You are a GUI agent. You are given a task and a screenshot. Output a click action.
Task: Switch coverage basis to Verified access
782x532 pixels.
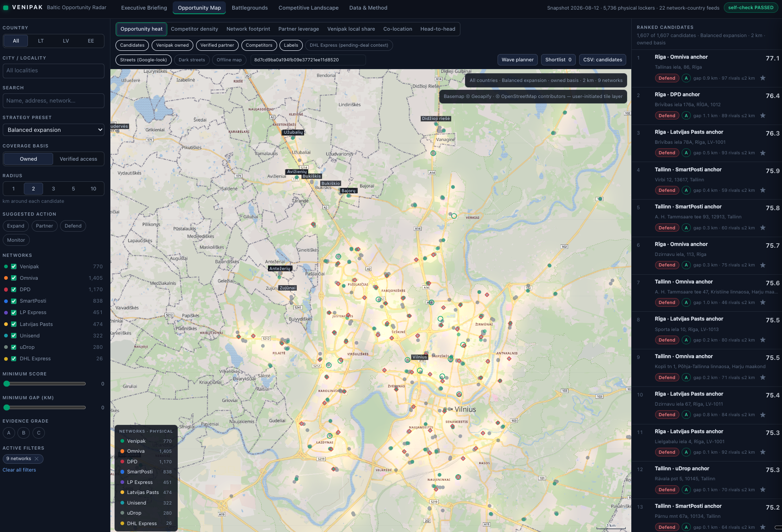(x=78, y=159)
